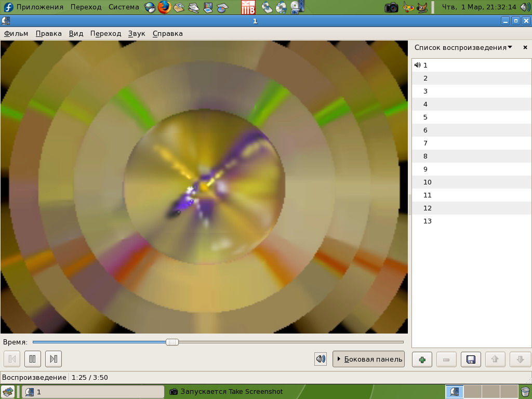Launch the word processor launcher icon
The width and height of the screenshot is (532, 399).
(193, 7)
